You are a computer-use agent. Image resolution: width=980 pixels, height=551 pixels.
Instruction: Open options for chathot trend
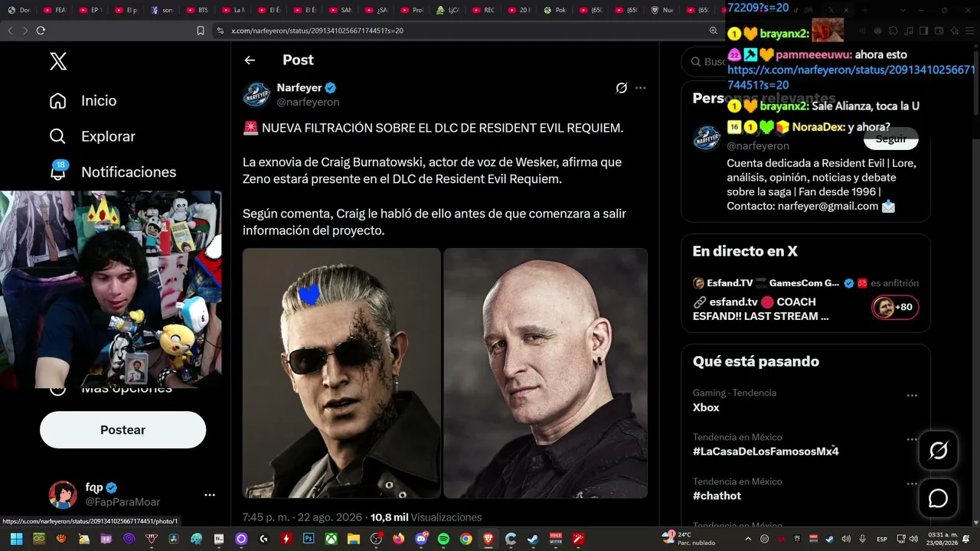coord(912,484)
